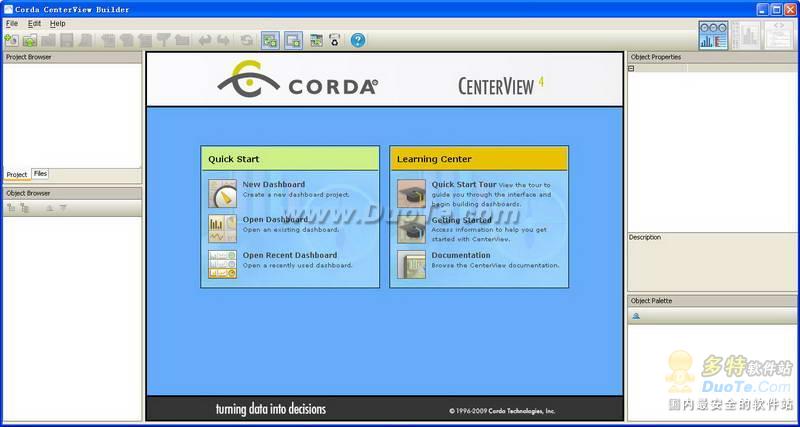Image resolution: width=800 pixels, height=427 pixels.
Task: Click the Open Dashboard charts icon
Action: point(222,229)
